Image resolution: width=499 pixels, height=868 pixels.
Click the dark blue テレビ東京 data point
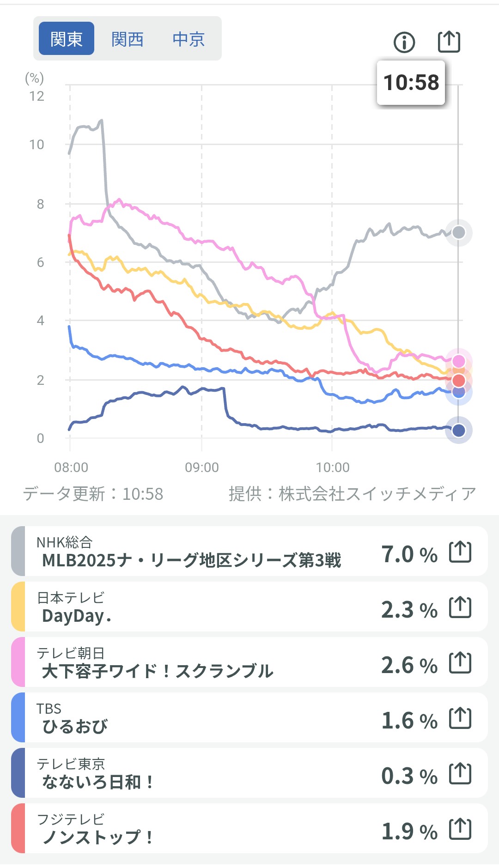458,431
